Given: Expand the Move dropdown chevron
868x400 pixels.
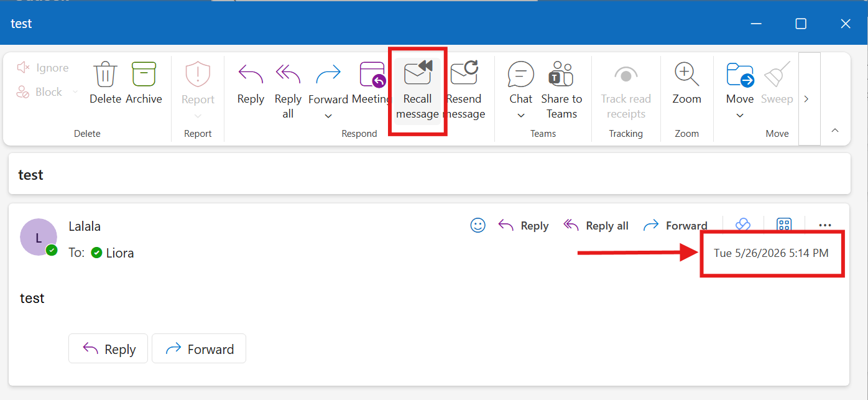Looking at the screenshot, I should (740, 116).
